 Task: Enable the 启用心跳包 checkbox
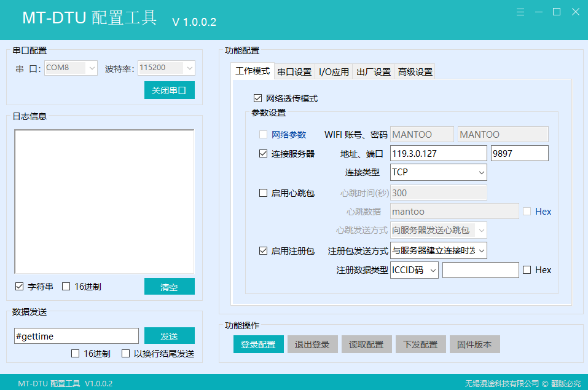[263, 193]
